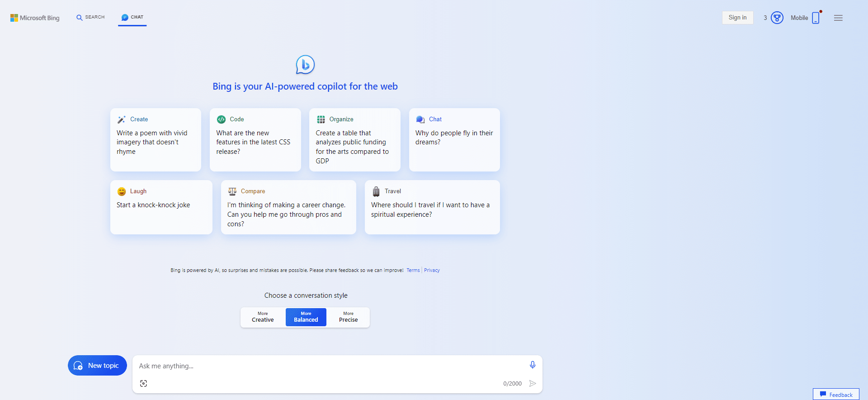868x400 pixels.
Task: Open the hamburger menu icon
Action: click(x=838, y=18)
